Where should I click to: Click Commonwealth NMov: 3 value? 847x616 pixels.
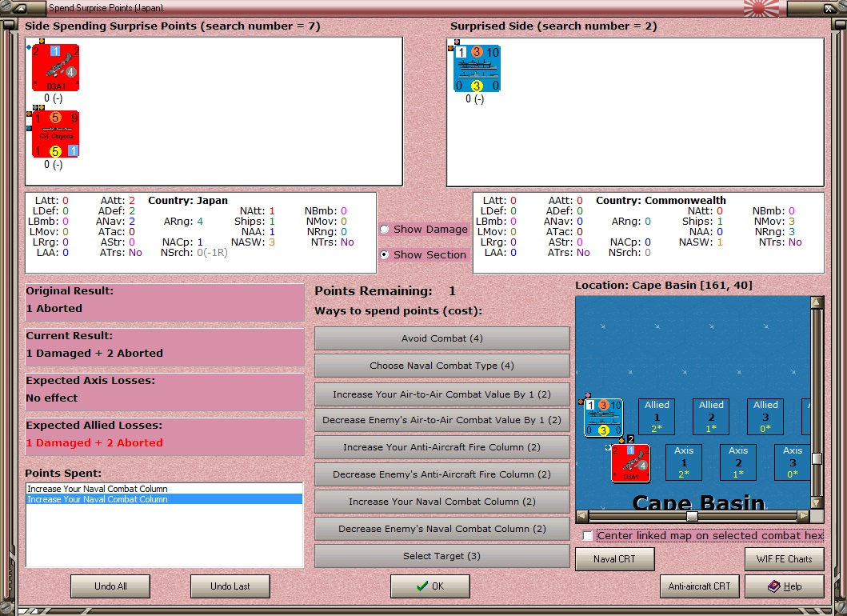774,221
